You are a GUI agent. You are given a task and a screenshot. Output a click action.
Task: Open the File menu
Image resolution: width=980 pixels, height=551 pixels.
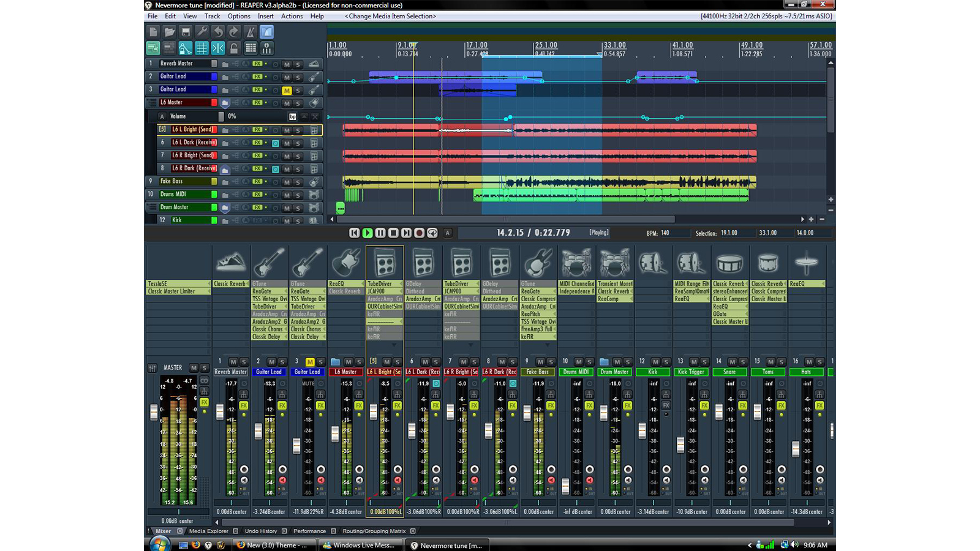[153, 17]
